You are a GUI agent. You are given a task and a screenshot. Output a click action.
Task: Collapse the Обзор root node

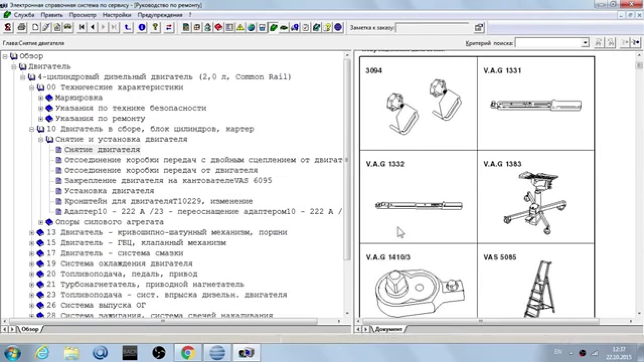click(5, 56)
